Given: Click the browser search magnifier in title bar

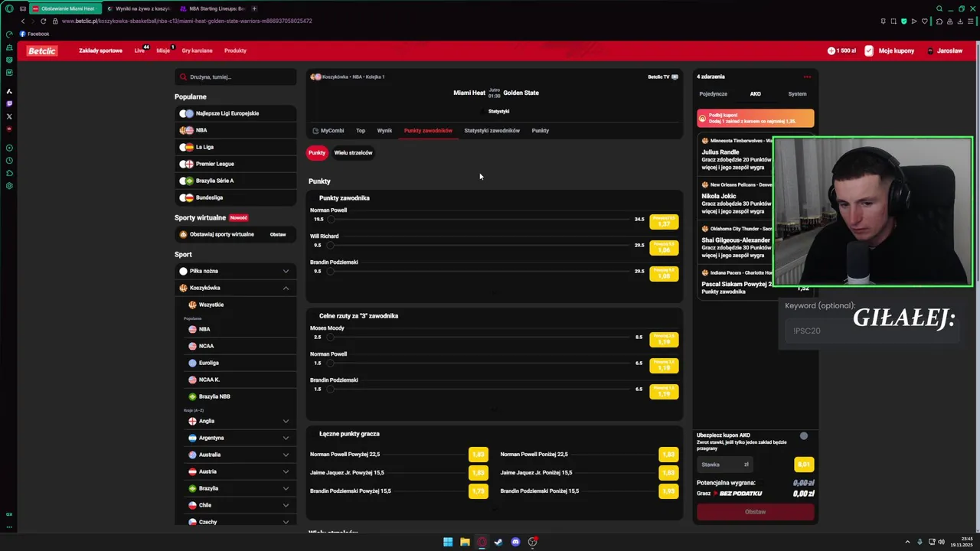Looking at the screenshot, I should (939, 8).
